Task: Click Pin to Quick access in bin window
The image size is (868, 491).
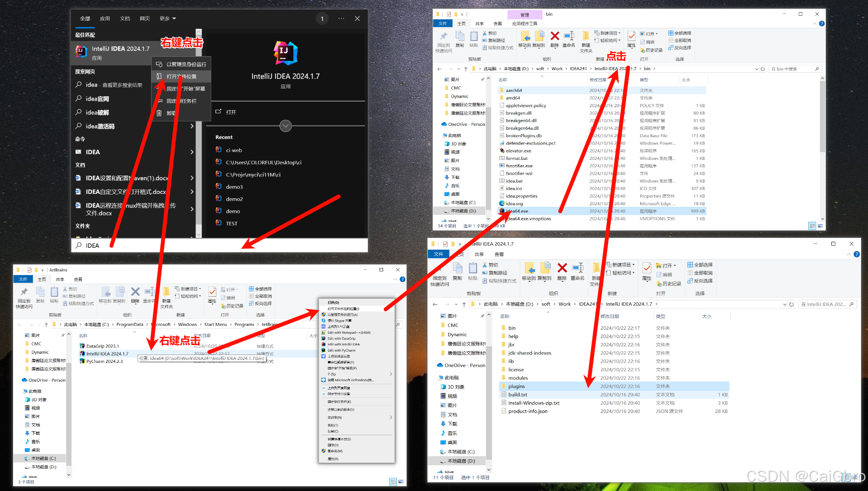Action: click(444, 41)
